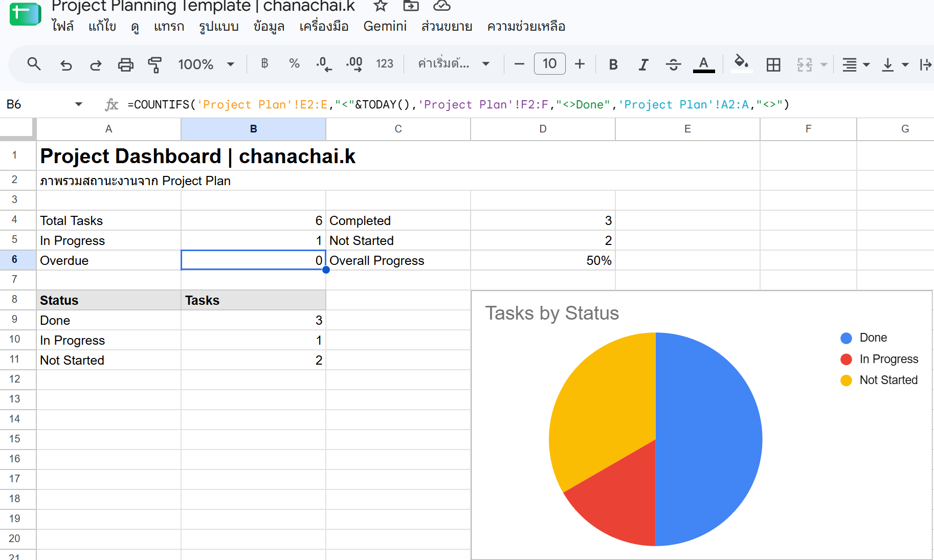Select column E header

pos(687,129)
